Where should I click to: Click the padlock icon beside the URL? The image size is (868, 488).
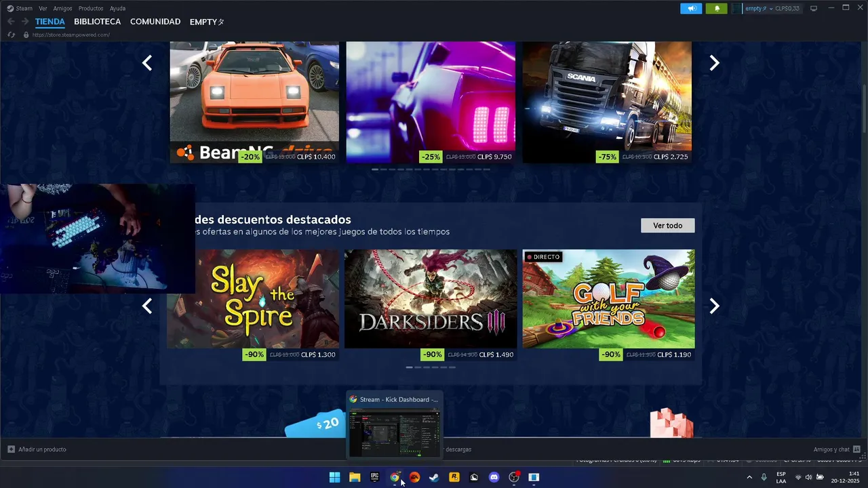26,35
